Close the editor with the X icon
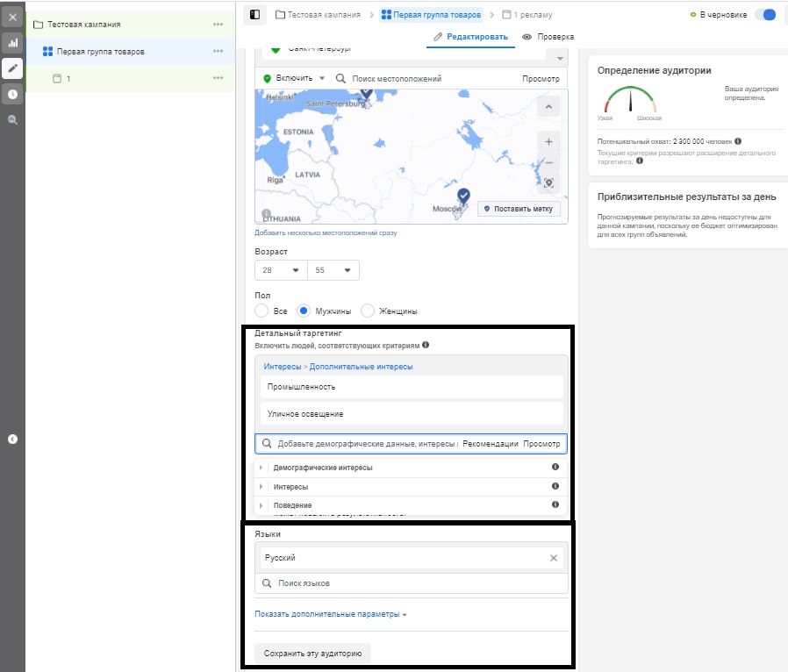Viewport: 788px width, 672px height. (x=12, y=17)
